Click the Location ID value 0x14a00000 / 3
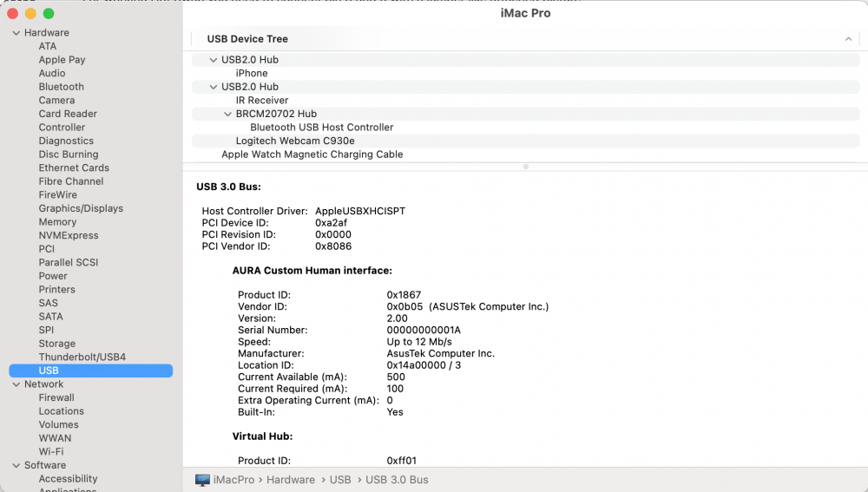The height and width of the screenshot is (492, 868). coord(424,365)
